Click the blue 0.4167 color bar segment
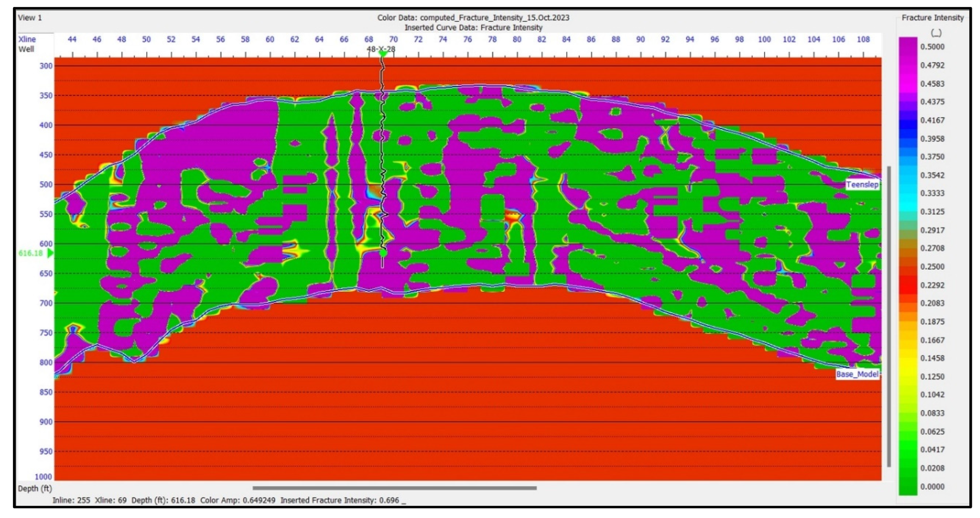Viewport: 980px width, 518px height. [x=908, y=120]
